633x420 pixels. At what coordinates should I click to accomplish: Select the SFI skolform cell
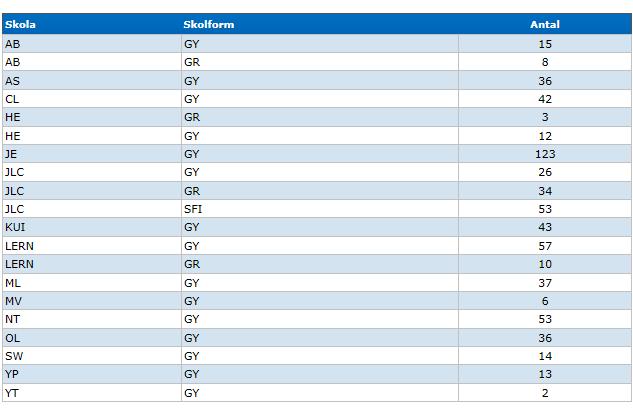click(320, 209)
